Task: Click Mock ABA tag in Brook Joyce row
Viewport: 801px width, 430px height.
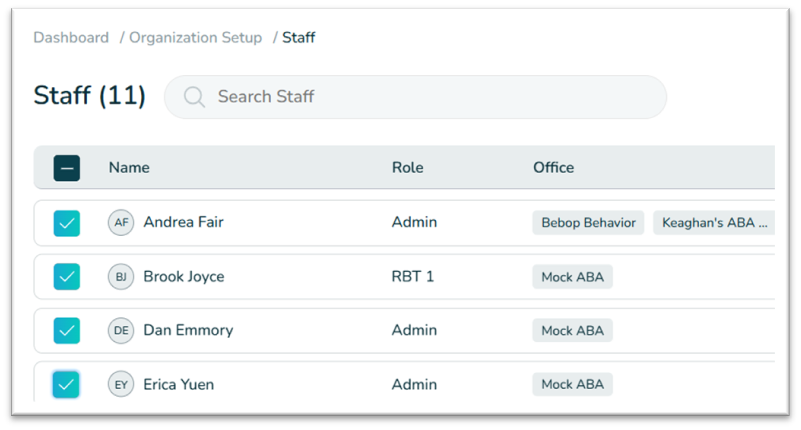Action: click(x=572, y=277)
